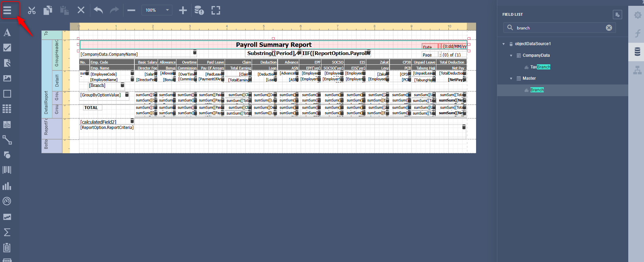Select the objectDataSource1 tree item
Viewport: 644px width, 262px height.
[533, 44]
